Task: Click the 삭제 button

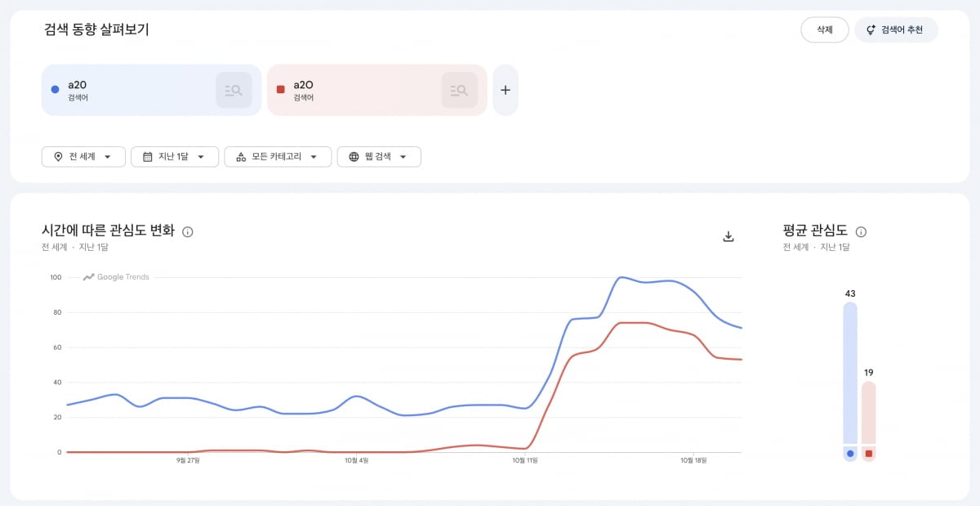Action: click(825, 30)
